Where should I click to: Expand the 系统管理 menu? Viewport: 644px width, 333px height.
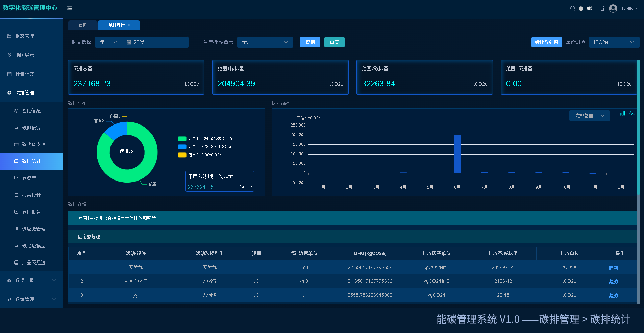31,299
